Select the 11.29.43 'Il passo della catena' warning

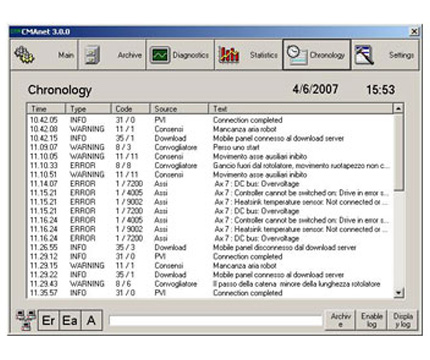coord(210,284)
